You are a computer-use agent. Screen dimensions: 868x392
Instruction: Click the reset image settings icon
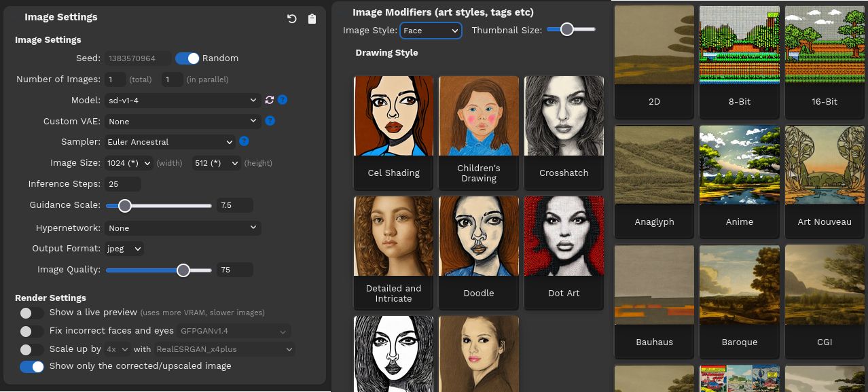click(292, 19)
